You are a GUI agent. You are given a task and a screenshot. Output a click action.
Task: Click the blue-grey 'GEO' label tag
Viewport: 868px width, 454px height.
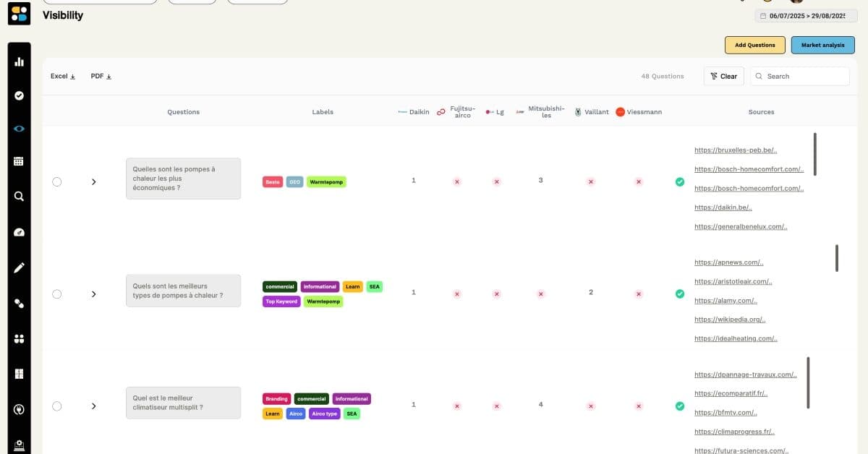(x=294, y=182)
